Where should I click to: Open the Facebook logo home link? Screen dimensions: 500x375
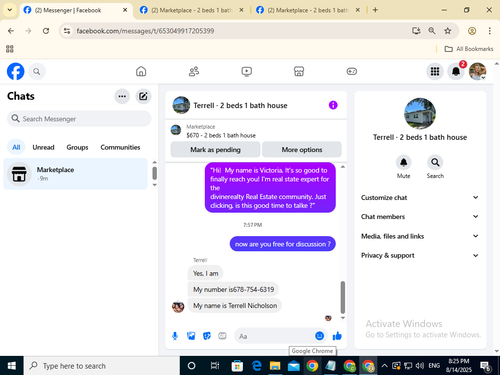tap(15, 71)
